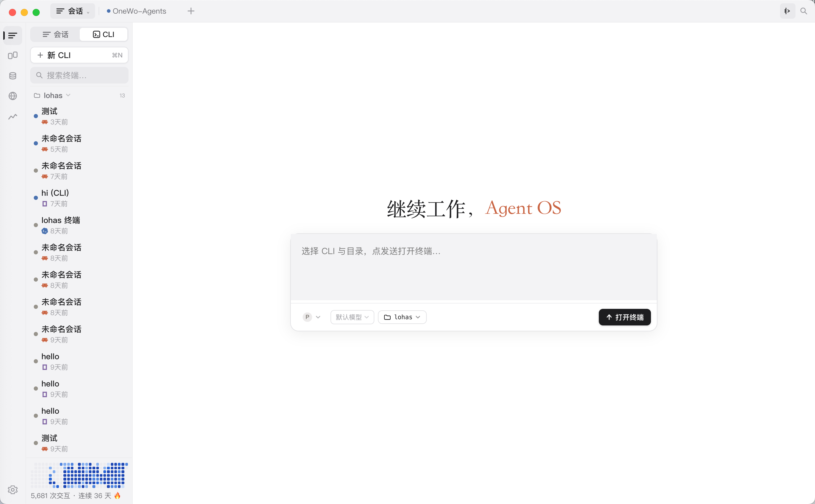The height and width of the screenshot is (504, 815).
Task: Click the magnifier icon in 搜索终端 field
Action: tap(39, 75)
